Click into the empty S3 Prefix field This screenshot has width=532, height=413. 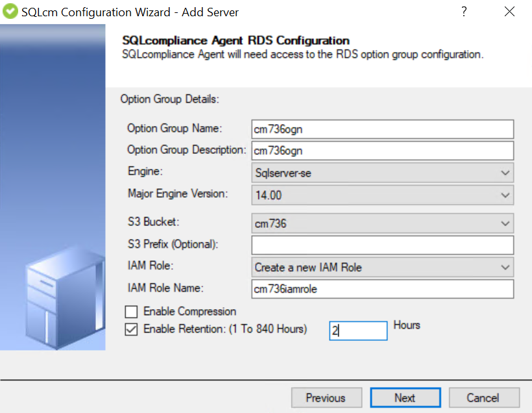[382, 245]
